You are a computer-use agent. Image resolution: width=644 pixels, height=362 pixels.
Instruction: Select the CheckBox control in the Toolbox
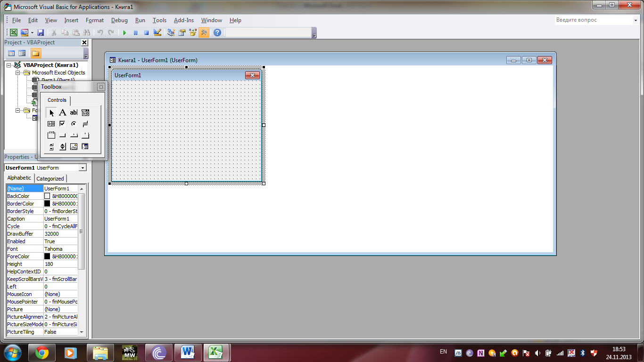click(62, 124)
